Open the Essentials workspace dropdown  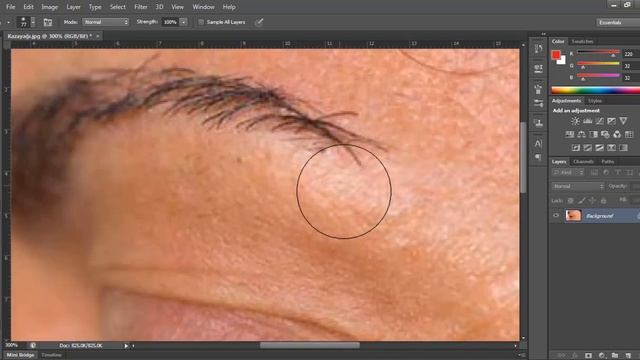pos(618,22)
